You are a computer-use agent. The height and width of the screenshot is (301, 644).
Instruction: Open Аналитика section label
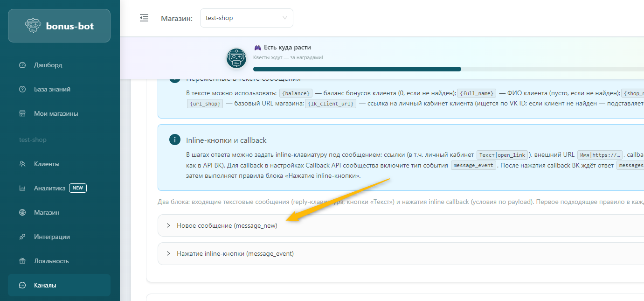click(x=49, y=188)
